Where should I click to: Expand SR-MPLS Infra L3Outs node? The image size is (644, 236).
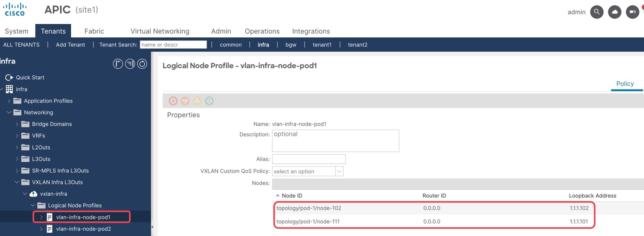click(17, 171)
